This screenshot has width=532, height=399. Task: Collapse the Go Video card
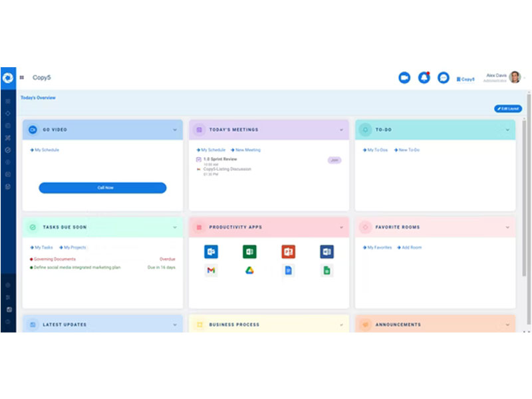176,130
